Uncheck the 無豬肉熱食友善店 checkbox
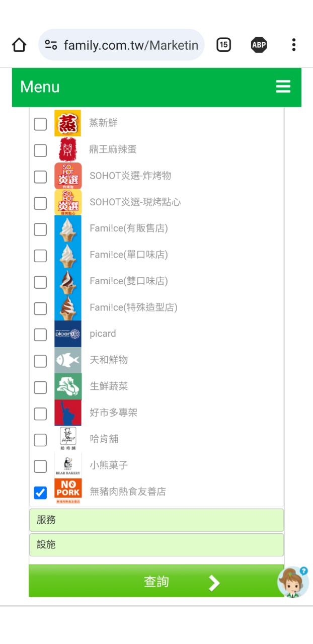Viewport: 313px width, 644px height. 40,493
